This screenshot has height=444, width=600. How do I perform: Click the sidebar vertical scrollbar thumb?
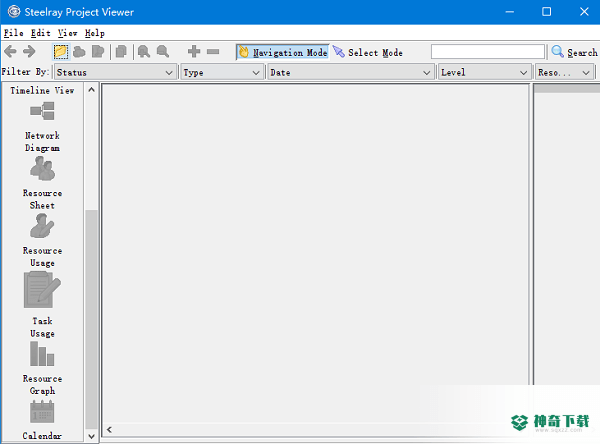coord(91,319)
